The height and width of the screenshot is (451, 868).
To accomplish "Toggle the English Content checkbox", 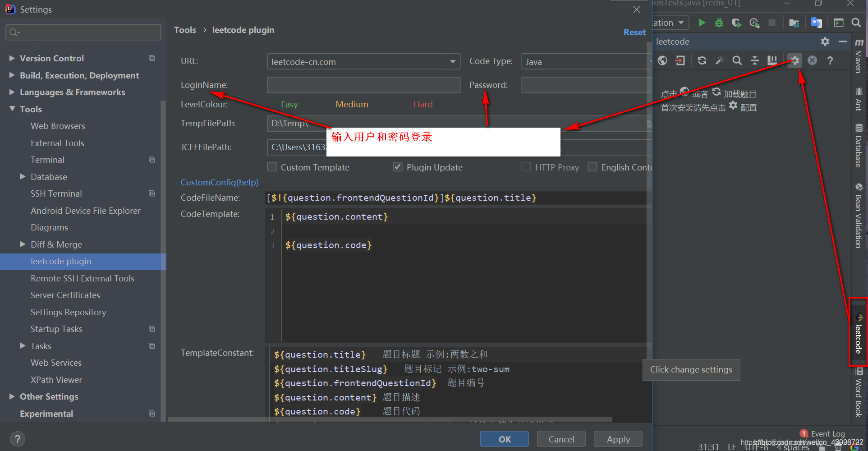I will click(x=592, y=167).
